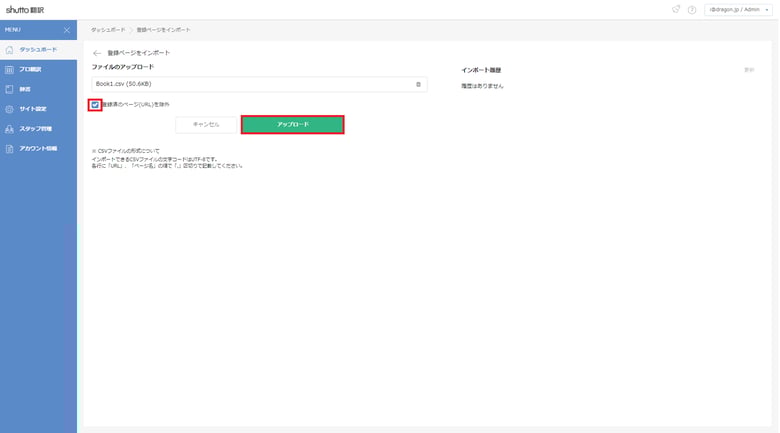Open ダッシュボード in the sidebar
780x433 pixels.
click(38, 50)
